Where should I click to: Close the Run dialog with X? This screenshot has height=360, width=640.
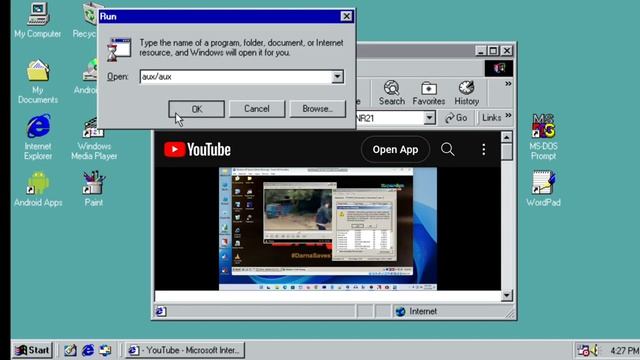click(346, 16)
